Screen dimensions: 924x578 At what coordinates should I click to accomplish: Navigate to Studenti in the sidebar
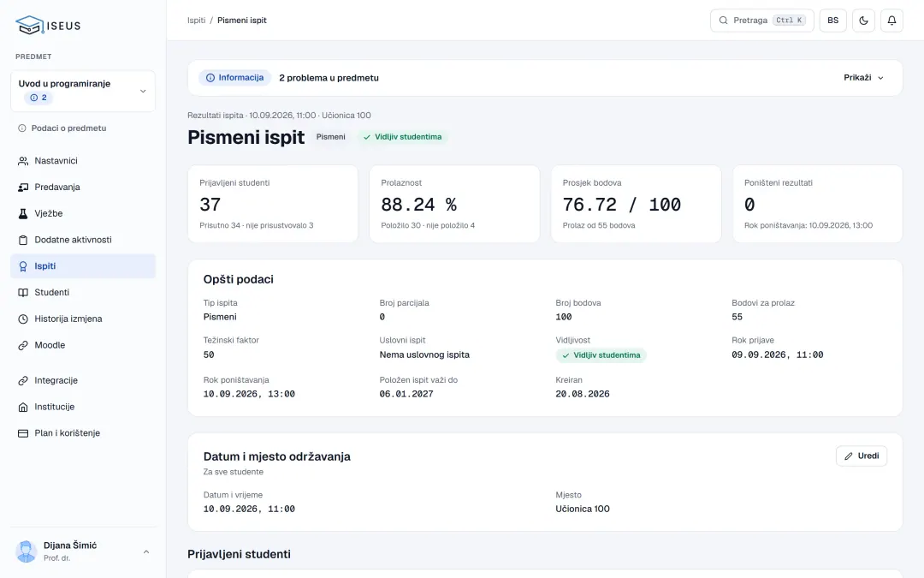click(83, 293)
